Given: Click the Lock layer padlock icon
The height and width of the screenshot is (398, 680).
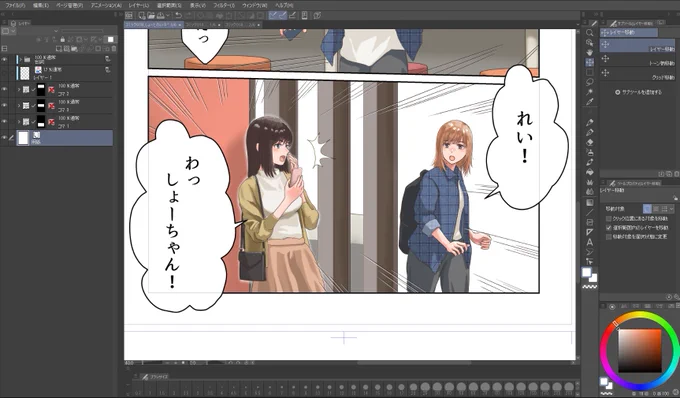Looking at the screenshot, I should tap(62, 39).
